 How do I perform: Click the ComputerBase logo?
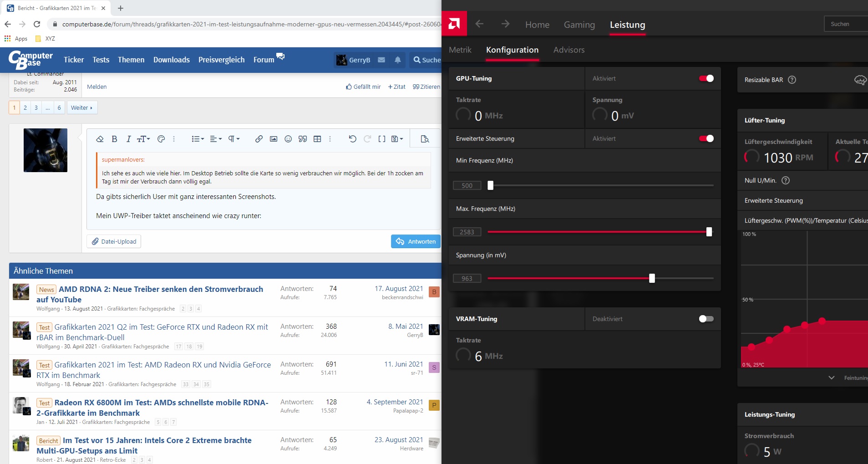(x=30, y=60)
